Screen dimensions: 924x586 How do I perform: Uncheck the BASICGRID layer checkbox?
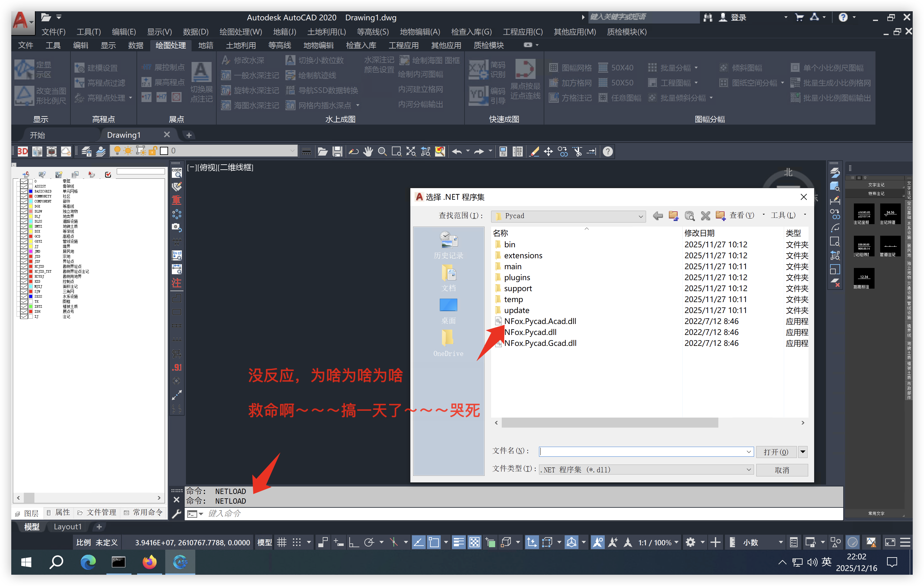point(24,191)
